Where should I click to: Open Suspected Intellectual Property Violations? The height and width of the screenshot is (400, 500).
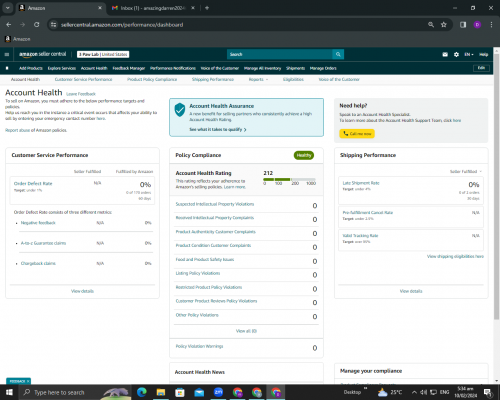coord(215,204)
